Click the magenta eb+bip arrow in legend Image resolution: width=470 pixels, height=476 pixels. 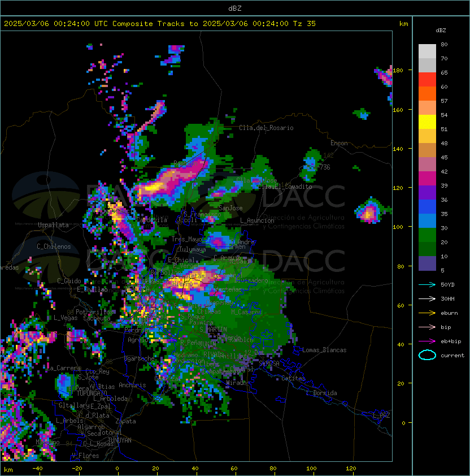click(427, 341)
